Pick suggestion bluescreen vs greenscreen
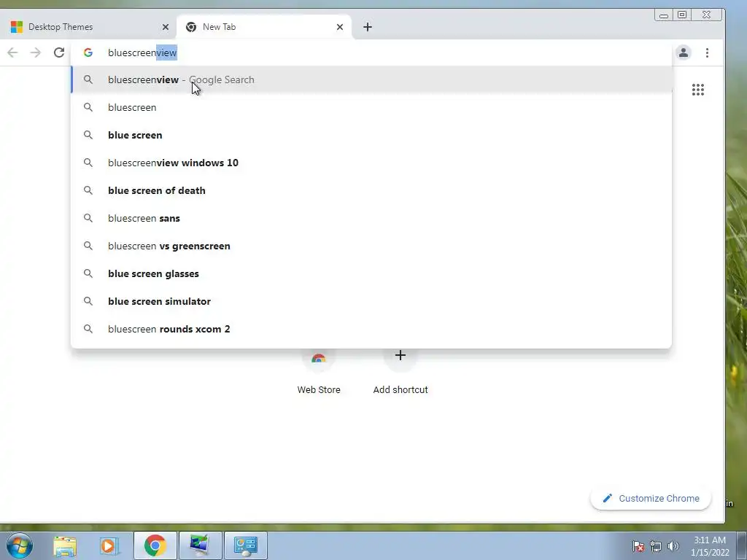The height and width of the screenshot is (560, 747). click(371, 246)
